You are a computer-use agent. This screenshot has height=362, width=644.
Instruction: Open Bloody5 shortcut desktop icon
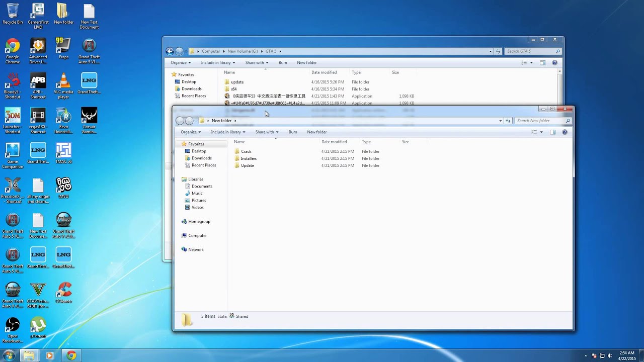[x=13, y=86]
